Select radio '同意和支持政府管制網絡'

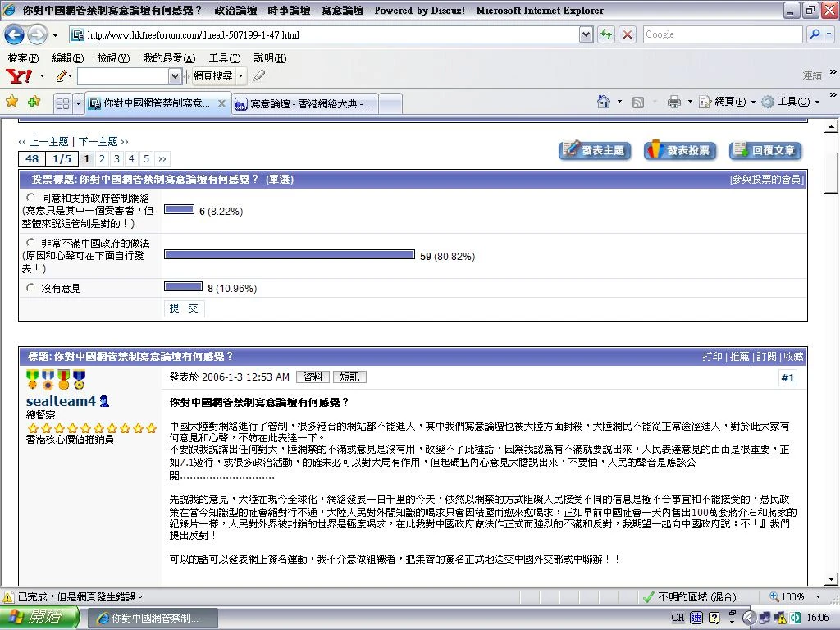[30, 198]
